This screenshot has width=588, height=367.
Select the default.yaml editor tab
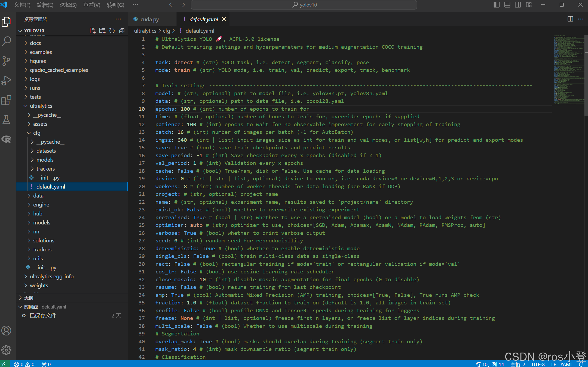click(203, 19)
